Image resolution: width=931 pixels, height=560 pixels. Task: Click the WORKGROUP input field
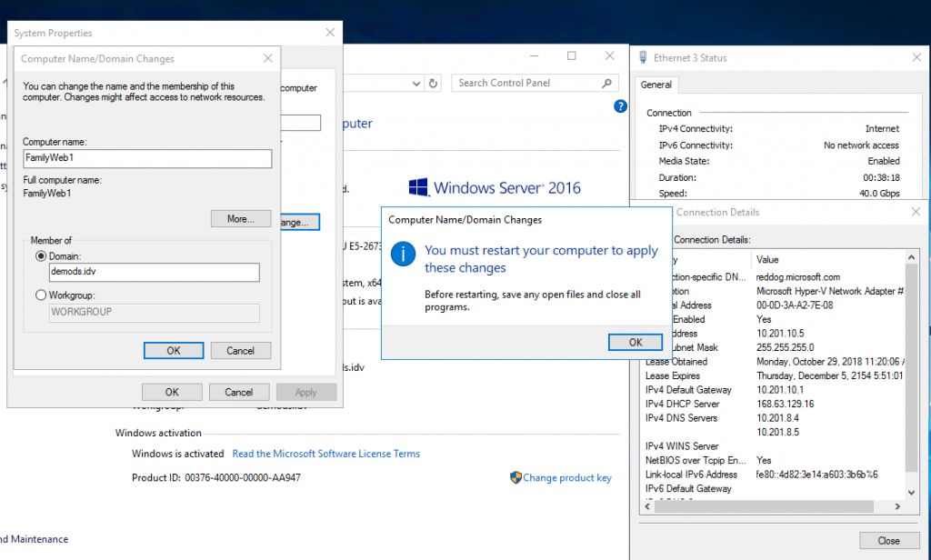click(x=155, y=313)
